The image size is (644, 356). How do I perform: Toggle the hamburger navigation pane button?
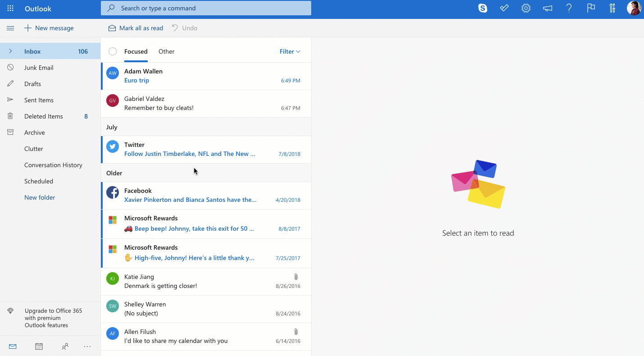click(x=10, y=28)
